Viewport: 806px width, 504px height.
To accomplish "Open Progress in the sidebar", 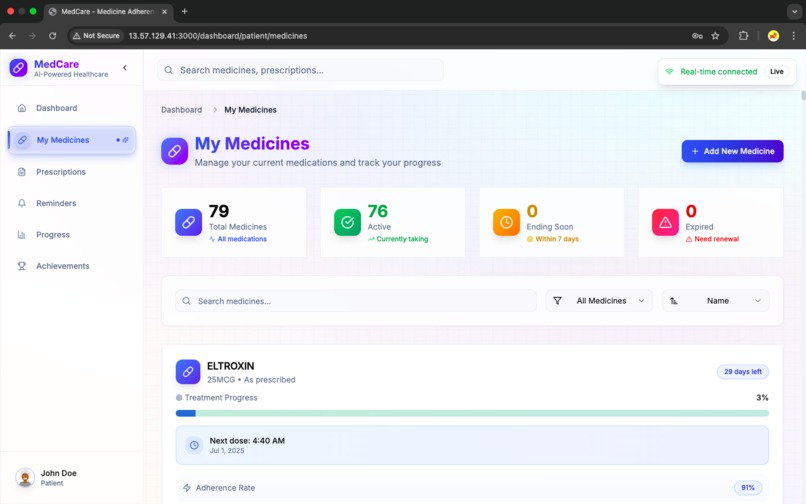I will click(72, 235).
